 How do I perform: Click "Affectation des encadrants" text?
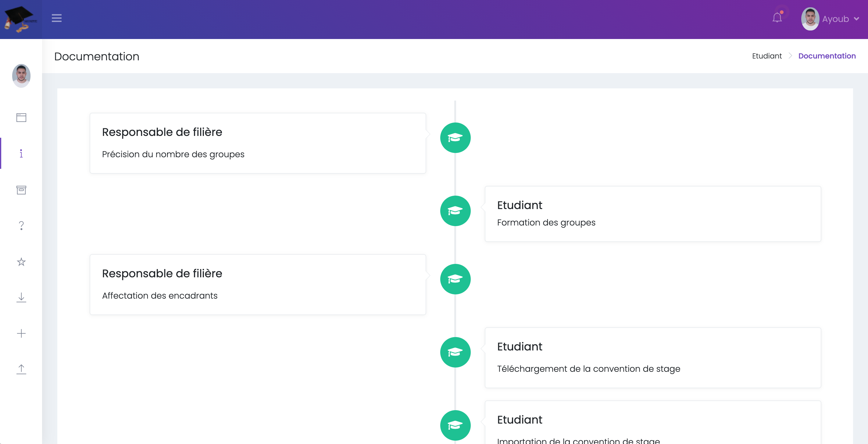pos(160,296)
